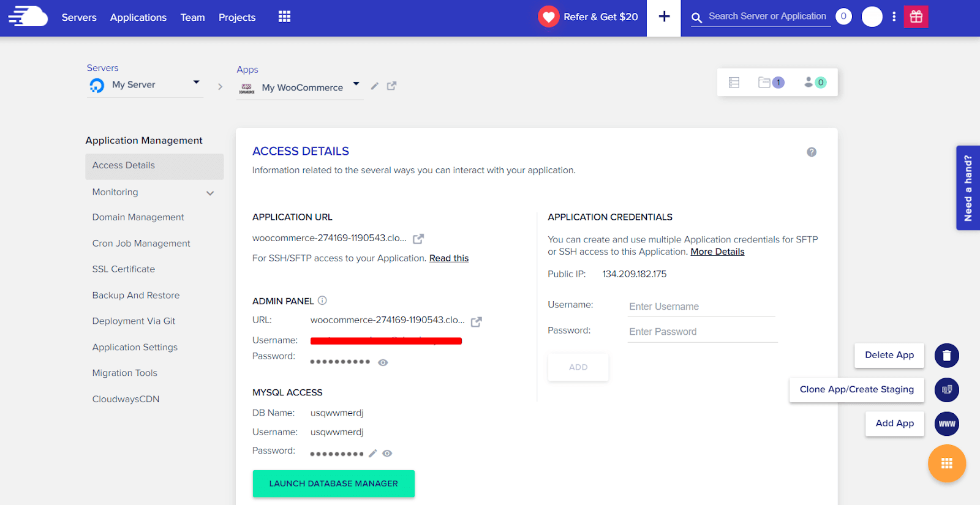Click Refer & Get $20 text
The image size is (980, 505).
pos(601,17)
